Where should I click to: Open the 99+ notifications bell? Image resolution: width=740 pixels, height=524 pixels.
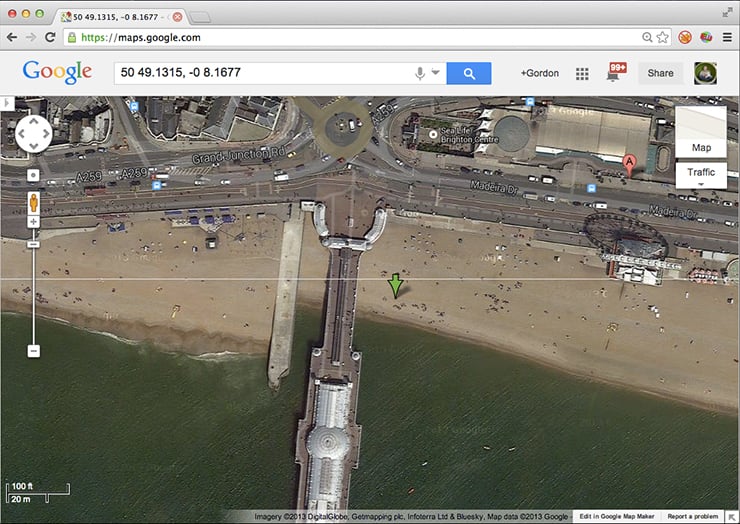pos(614,73)
